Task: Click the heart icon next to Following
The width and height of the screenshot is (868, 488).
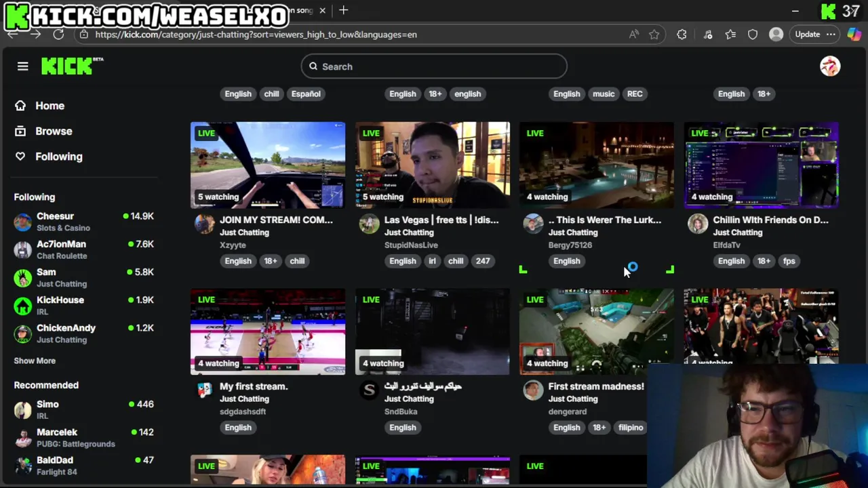Action: 20,156
